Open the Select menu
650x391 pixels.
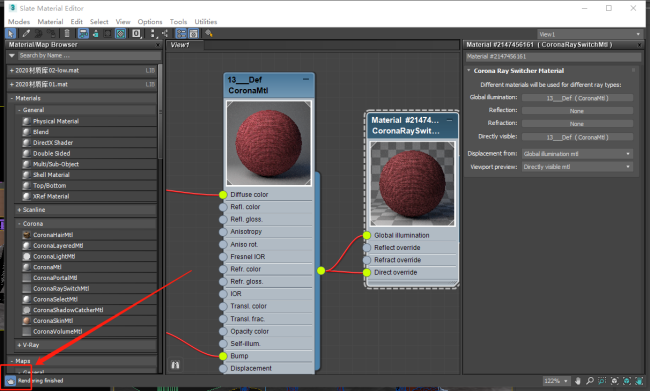coord(99,22)
